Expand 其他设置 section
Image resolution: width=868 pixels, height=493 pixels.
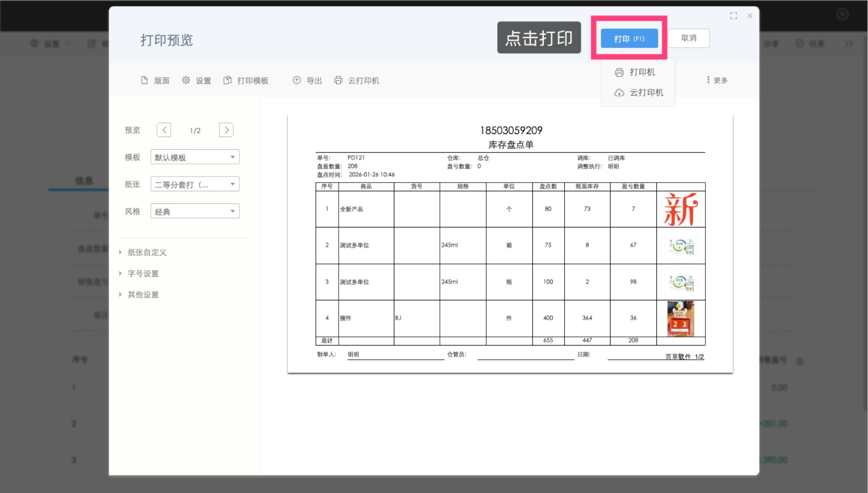[x=143, y=294]
